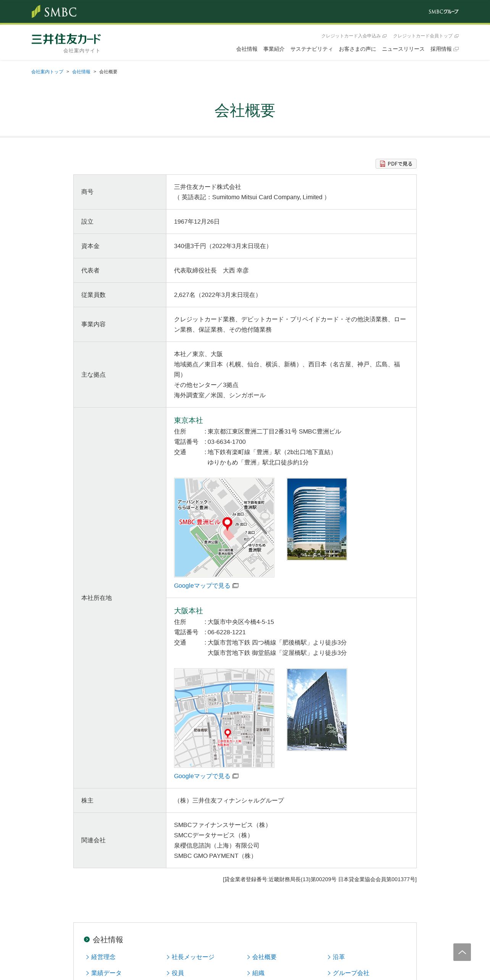The width and height of the screenshot is (490, 980).
Task: Open the SMBCグループ link in header
Action: point(443,12)
